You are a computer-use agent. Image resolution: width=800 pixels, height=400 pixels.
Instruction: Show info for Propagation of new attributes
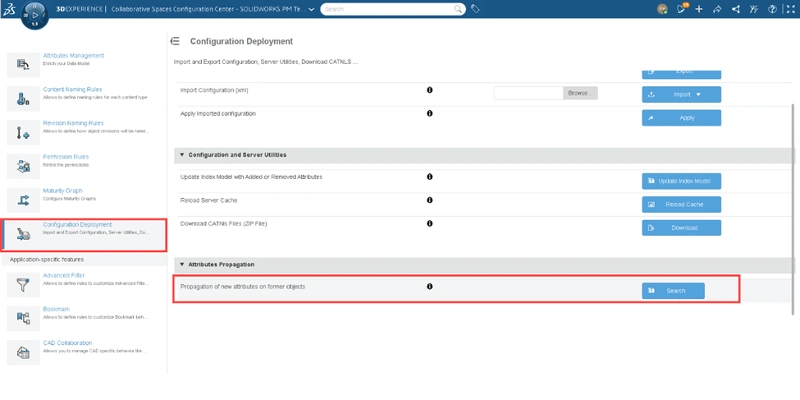pyautogui.click(x=430, y=287)
